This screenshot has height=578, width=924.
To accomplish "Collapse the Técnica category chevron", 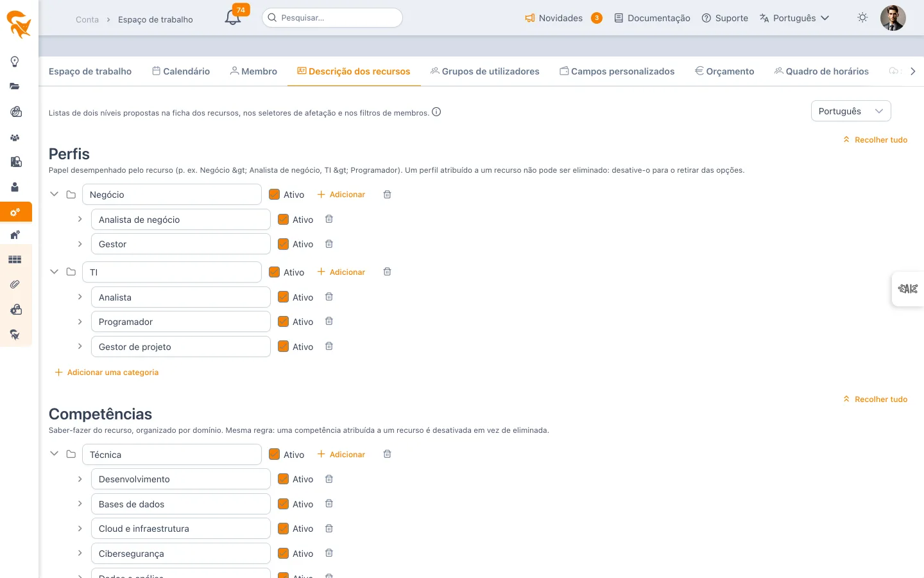I will 55,454.
